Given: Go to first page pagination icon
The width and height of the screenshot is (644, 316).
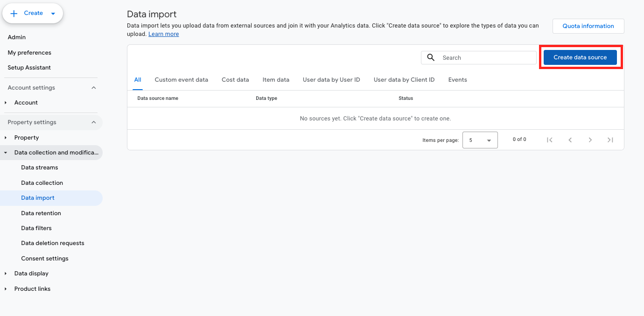Looking at the screenshot, I should pos(550,140).
